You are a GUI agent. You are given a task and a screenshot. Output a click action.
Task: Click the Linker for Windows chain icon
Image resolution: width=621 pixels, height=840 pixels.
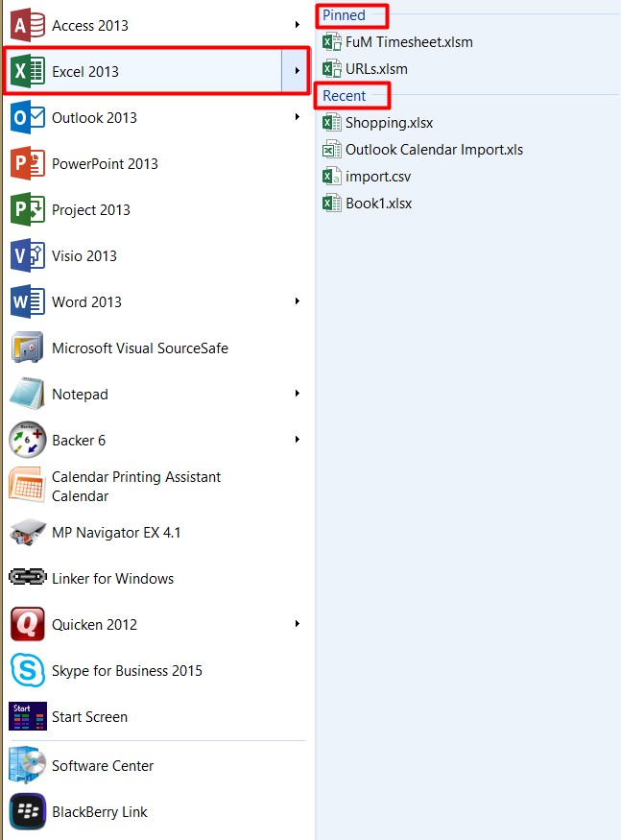coord(27,577)
